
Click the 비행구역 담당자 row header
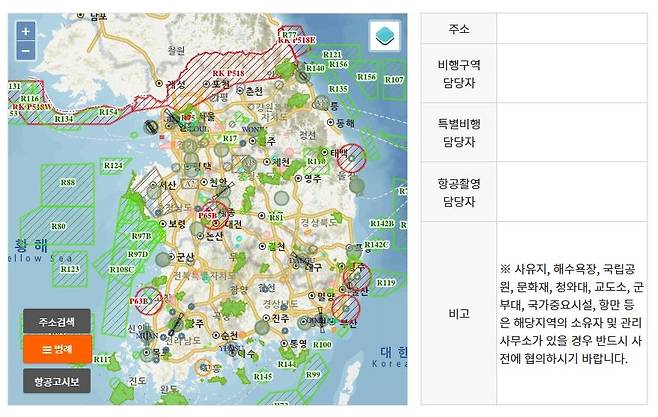point(459,73)
